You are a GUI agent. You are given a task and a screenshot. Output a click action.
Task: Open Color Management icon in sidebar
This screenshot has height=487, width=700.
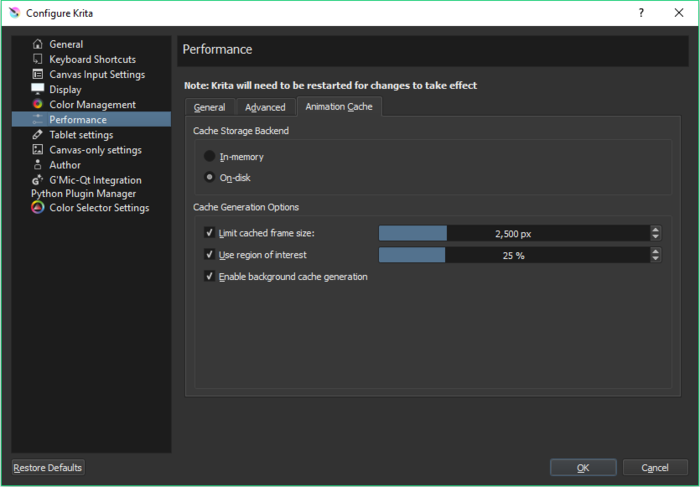(38, 104)
